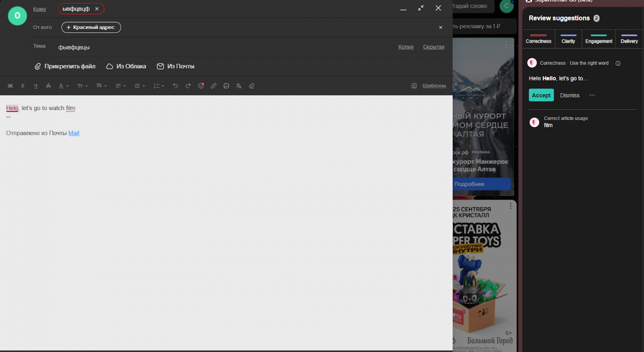
Task: Clear formatting with the eraser icon
Action: [x=252, y=86]
